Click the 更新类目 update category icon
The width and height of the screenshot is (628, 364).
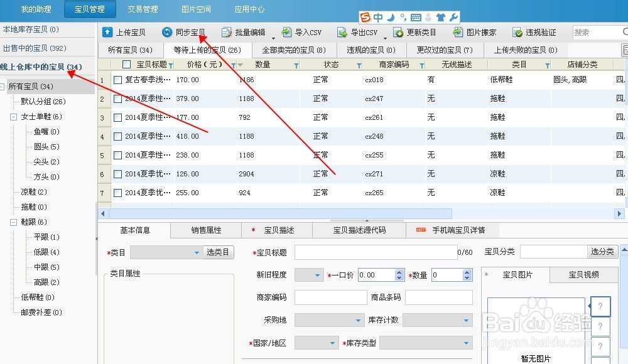pyautogui.click(x=398, y=32)
